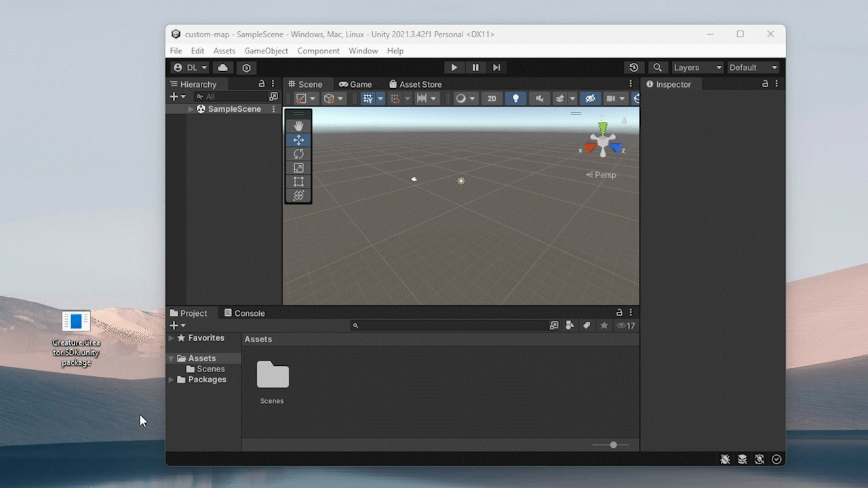868x488 pixels.
Task: Click the scene orientation gizmo
Action: (603, 142)
